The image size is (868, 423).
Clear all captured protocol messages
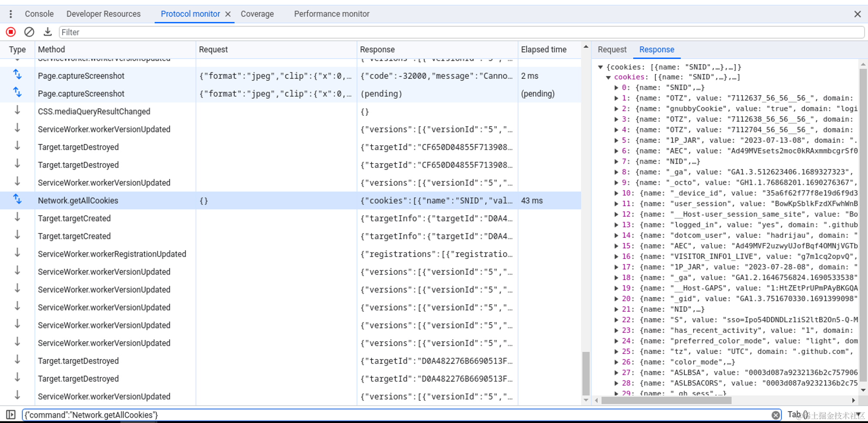29,32
